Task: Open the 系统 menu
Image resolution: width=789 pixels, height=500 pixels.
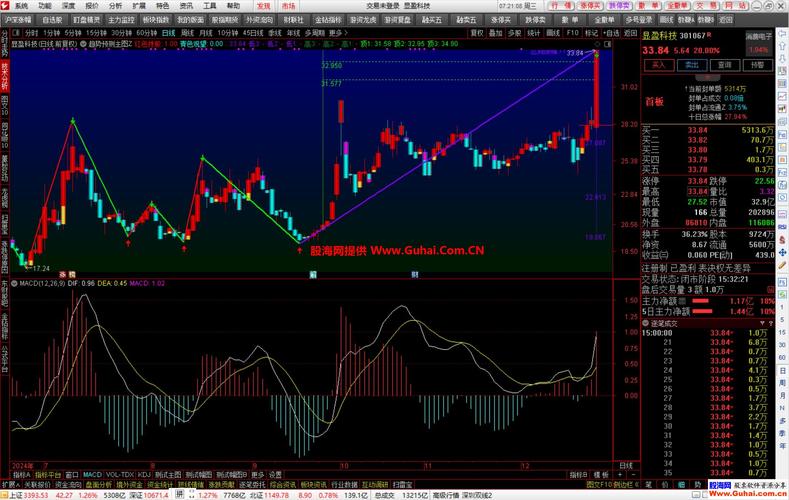Action: [21, 5]
